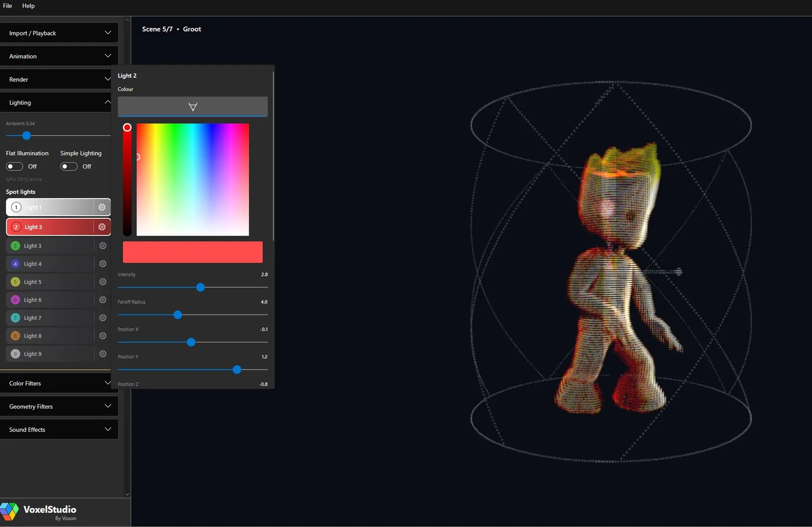812x527 pixels.
Task: Expand the Import / Playback section
Action: tap(59, 33)
